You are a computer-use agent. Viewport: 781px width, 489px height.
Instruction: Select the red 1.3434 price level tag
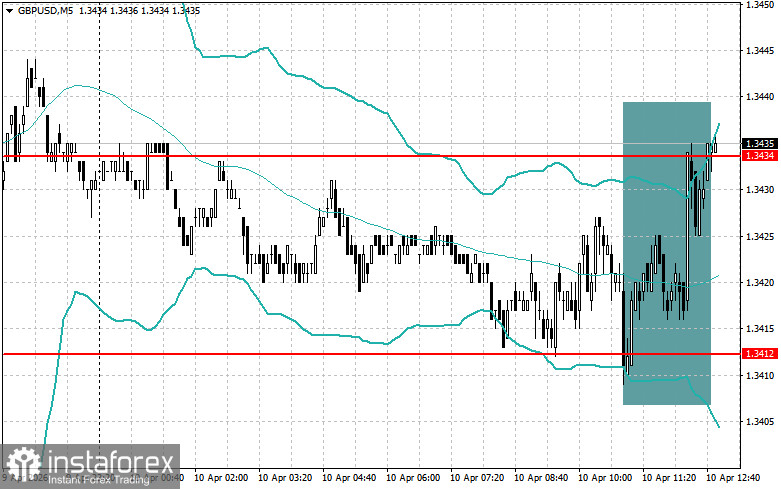760,156
